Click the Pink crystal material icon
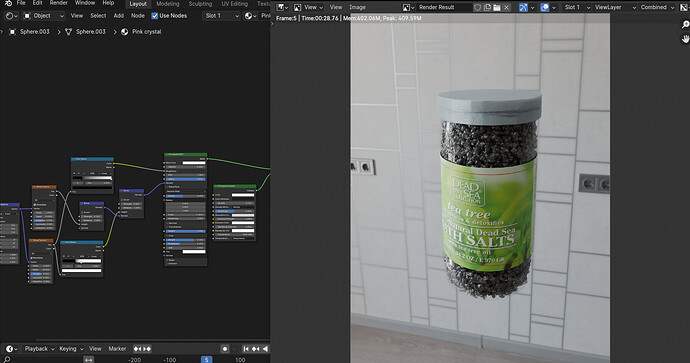Screen dimensions: 690x363 point(125,32)
